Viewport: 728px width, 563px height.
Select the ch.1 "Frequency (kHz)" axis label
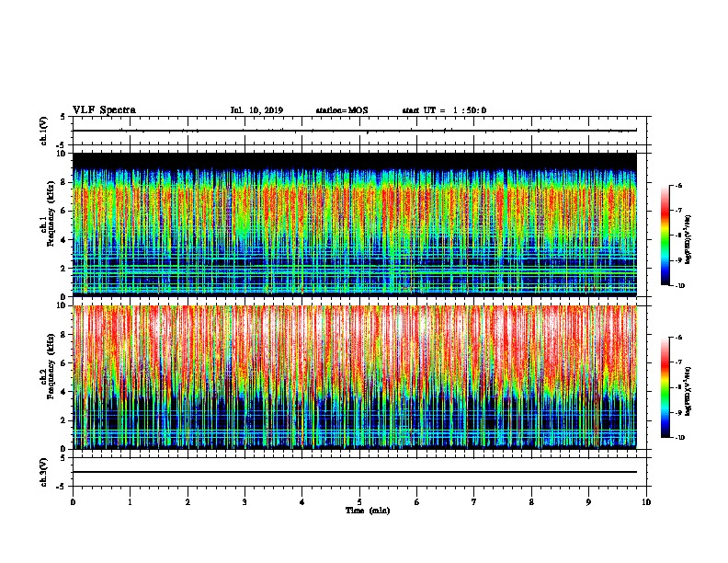(51, 213)
